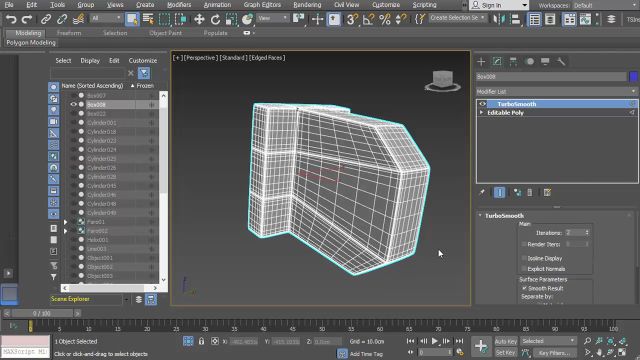Enable the Isoline Display checkbox
The image size is (640, 360).
[524, 258]
